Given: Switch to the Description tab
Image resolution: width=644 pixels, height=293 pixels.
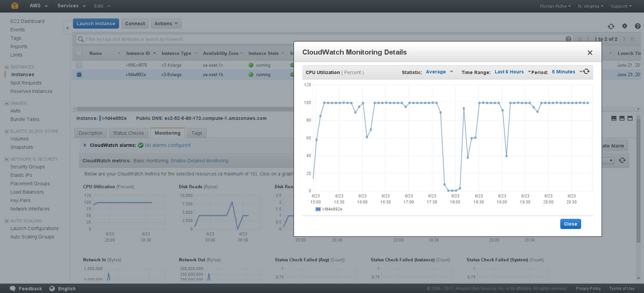Looking at the screenshot, I should click(x=91, y=133).
